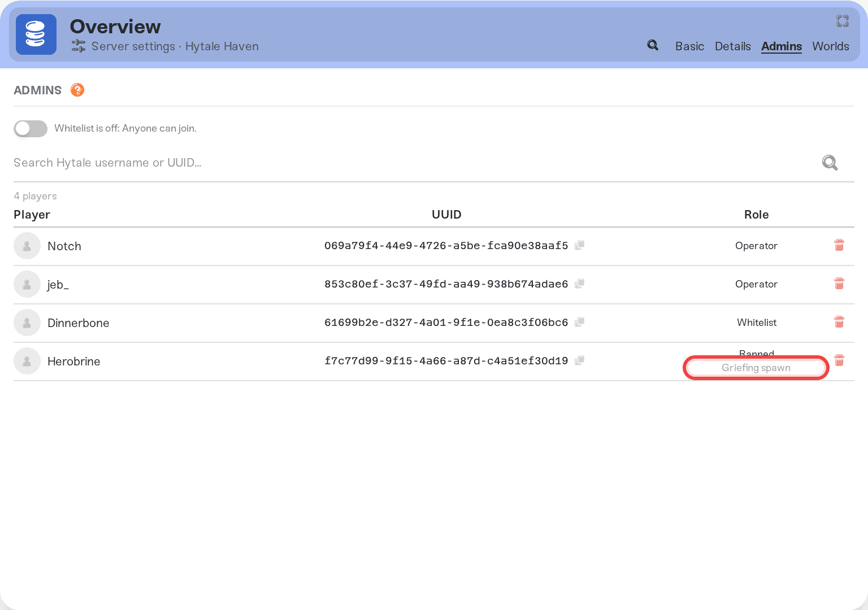Screen dimensions: 868x610
Task: Change Herobrine's Banned role
Action: click(757, 353)
